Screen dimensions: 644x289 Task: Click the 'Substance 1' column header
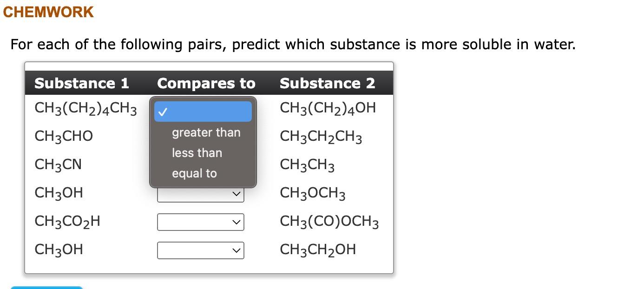[x=82, y=83]
